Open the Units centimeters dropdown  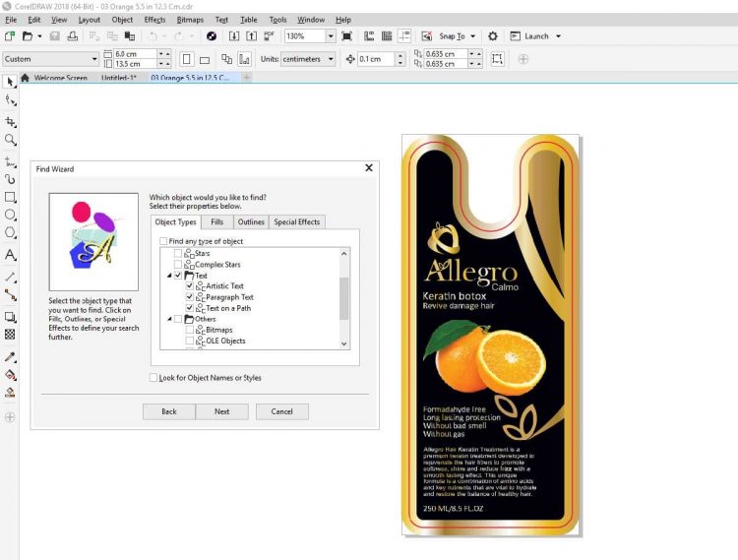click(331, 59)
